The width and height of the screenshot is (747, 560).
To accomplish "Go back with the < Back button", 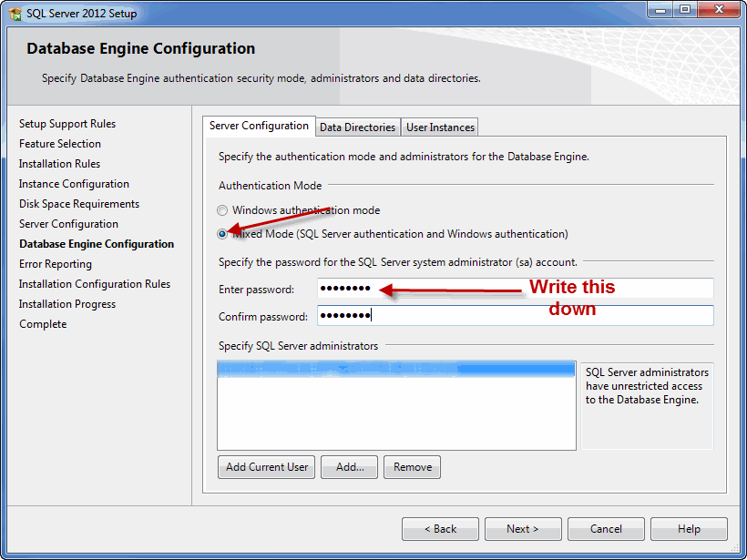I will tap(440, 529).
